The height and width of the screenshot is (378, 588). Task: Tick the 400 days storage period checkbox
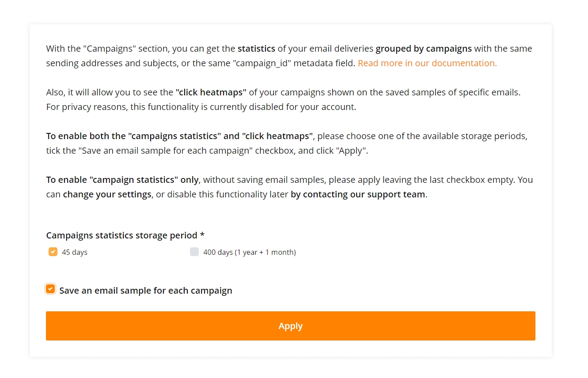pyautogui.click(x=194, y=252)
